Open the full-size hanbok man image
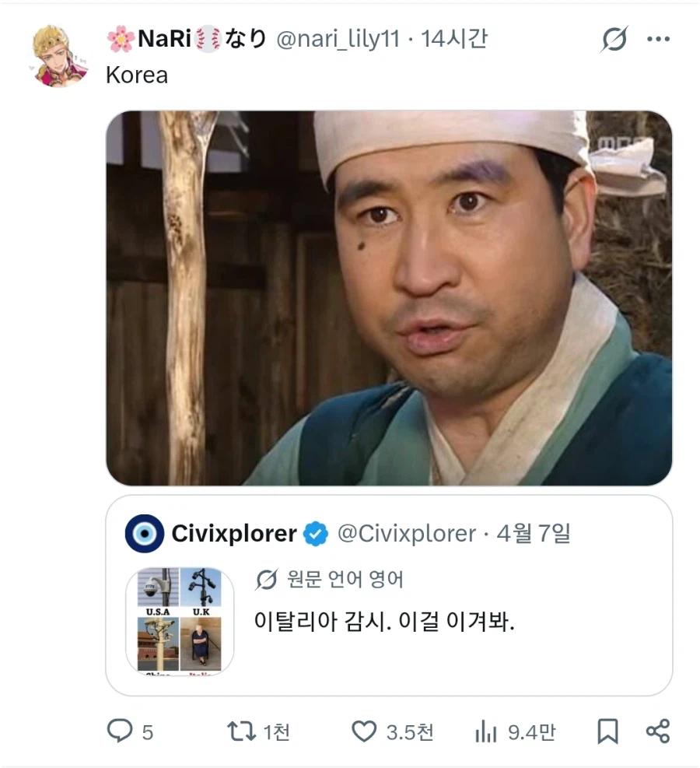 point(389,296)
